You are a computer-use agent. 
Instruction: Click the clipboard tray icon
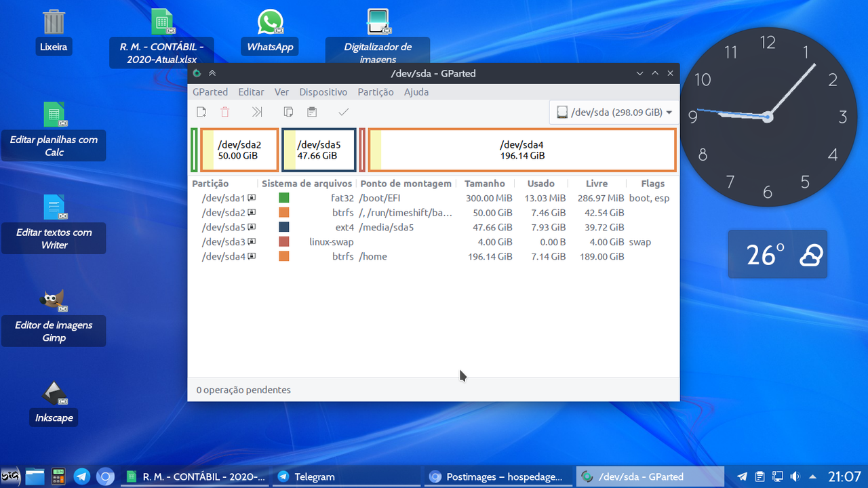tap(760, 476)
